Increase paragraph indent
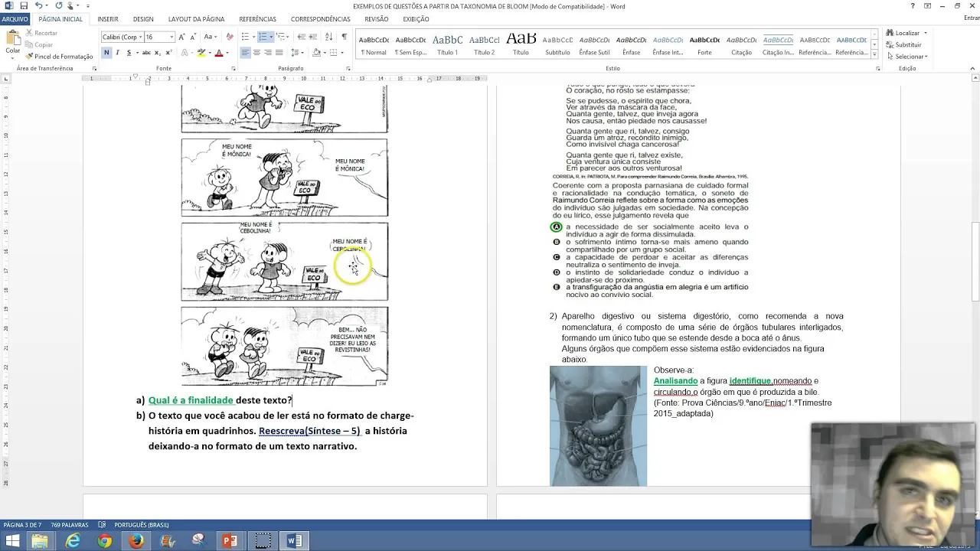980x551 pixels. tap(315, 37)
